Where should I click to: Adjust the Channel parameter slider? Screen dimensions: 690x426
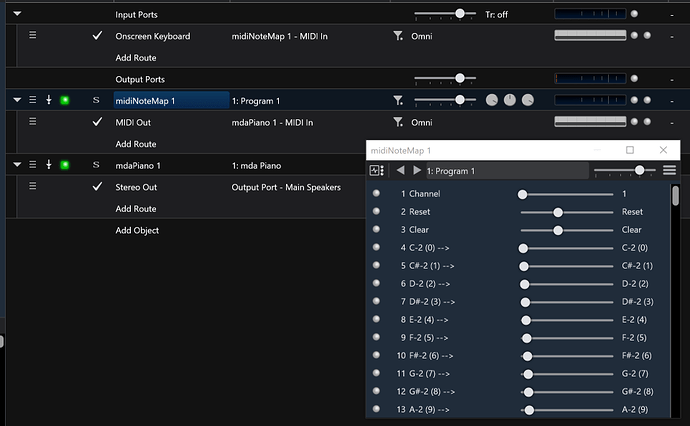point(567,194)
